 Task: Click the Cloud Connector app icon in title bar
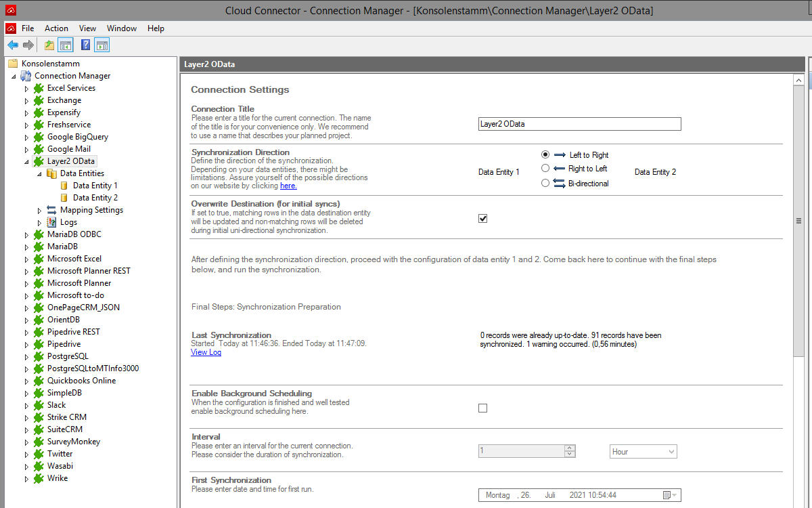[x=9, y=10]
